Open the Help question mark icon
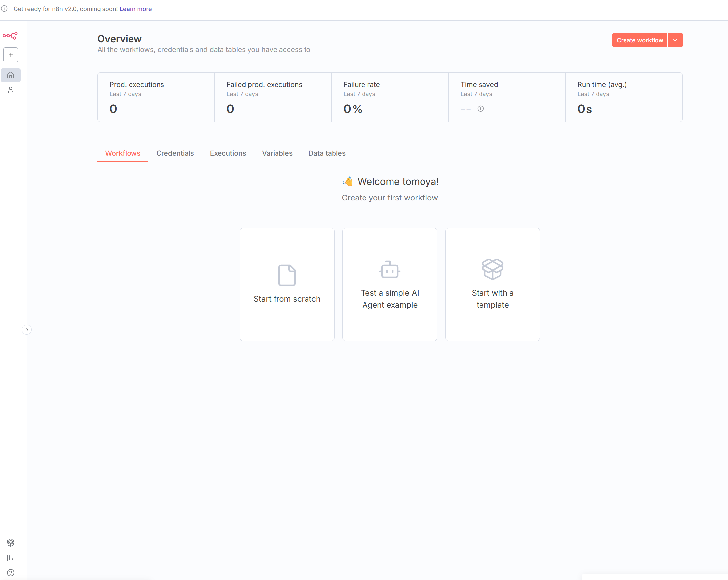 (11, 572)
